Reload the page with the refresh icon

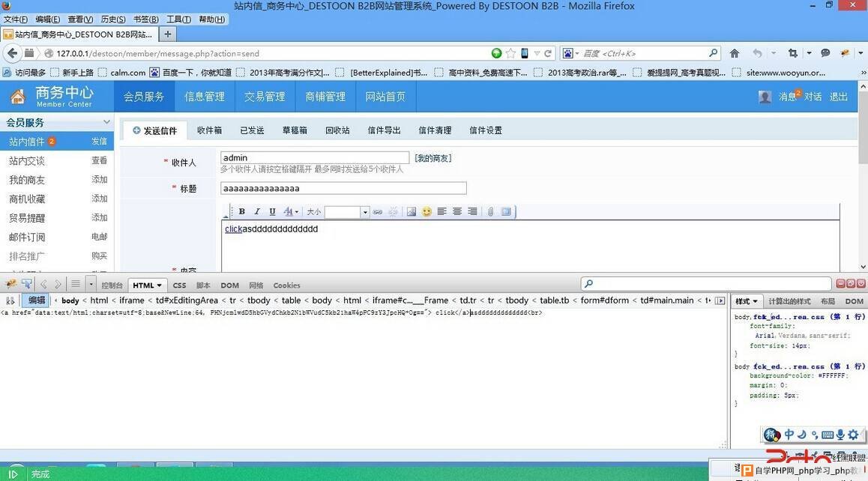tap(548, 53)
